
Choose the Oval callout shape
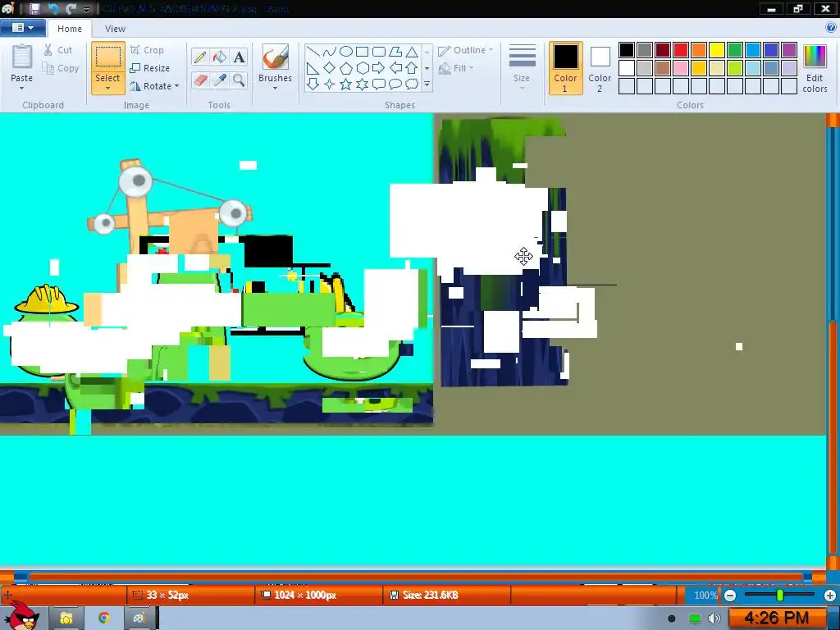[x=395, y=84]
